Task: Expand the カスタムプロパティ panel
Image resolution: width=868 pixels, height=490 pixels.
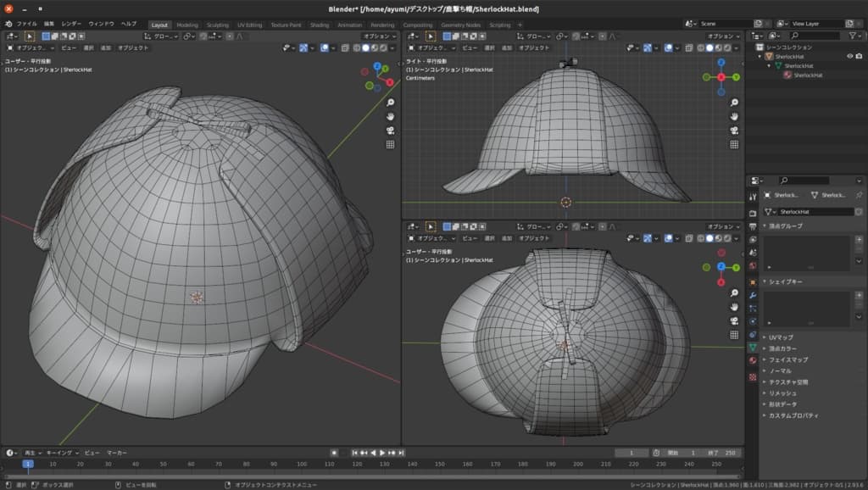Action: [x=793, y=415]
